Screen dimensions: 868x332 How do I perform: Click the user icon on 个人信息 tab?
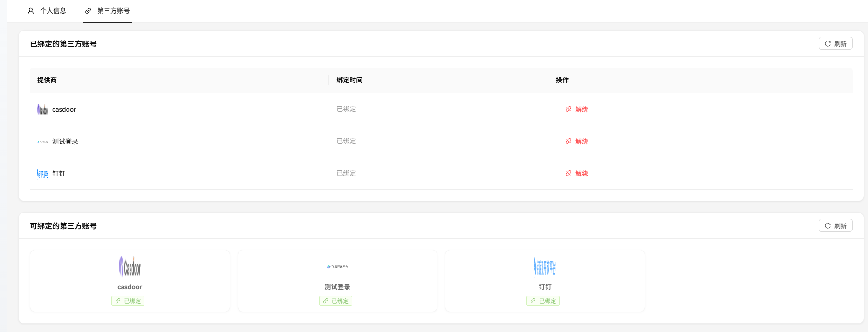tap(31, 11)
